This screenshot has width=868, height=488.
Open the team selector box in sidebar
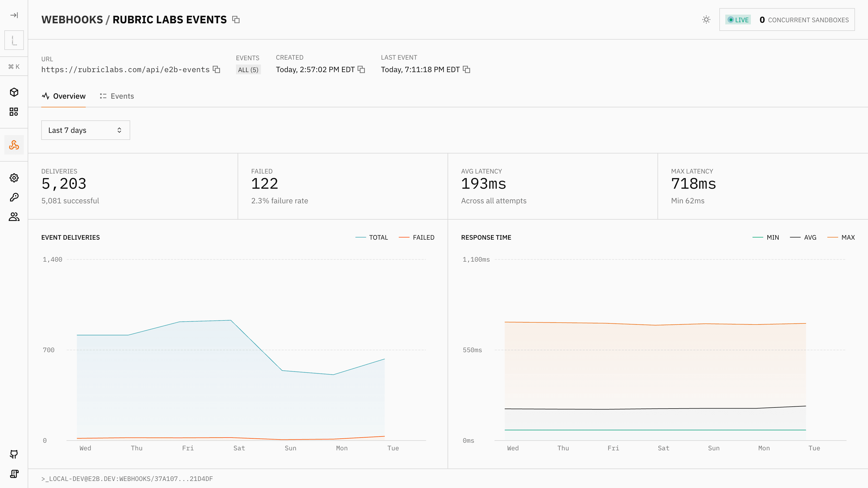[14, 40]
